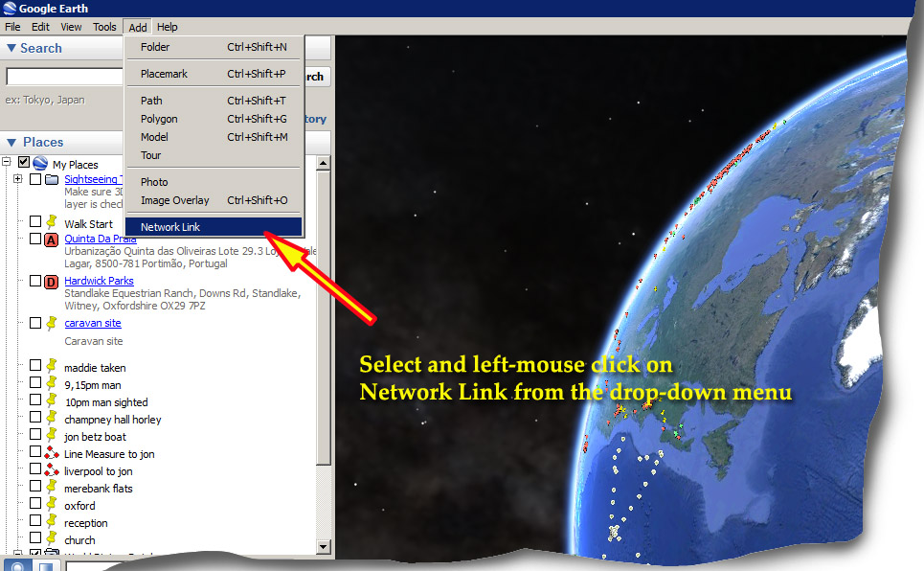Select the merebank flats placemark label
The width and height of the screenshot is (924, 571).
tap(99, 489)
